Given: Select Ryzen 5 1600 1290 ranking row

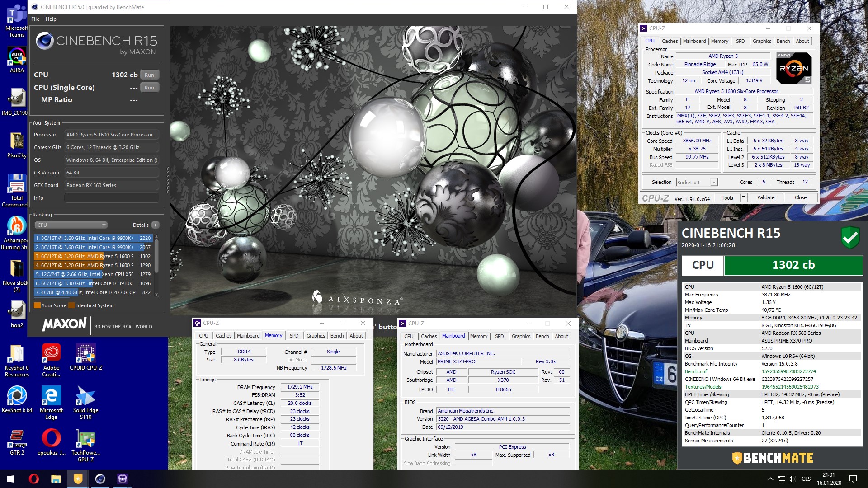Looking at the screenshot, I should tap(94, 265).
